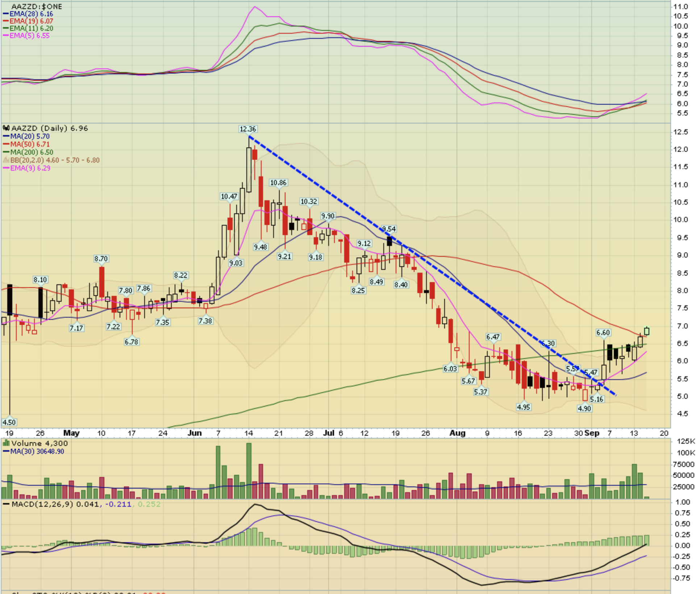Screen dimensions: 700x594
Task: Click the green latest candlestick at far right
Action: [x=647, y=331]
